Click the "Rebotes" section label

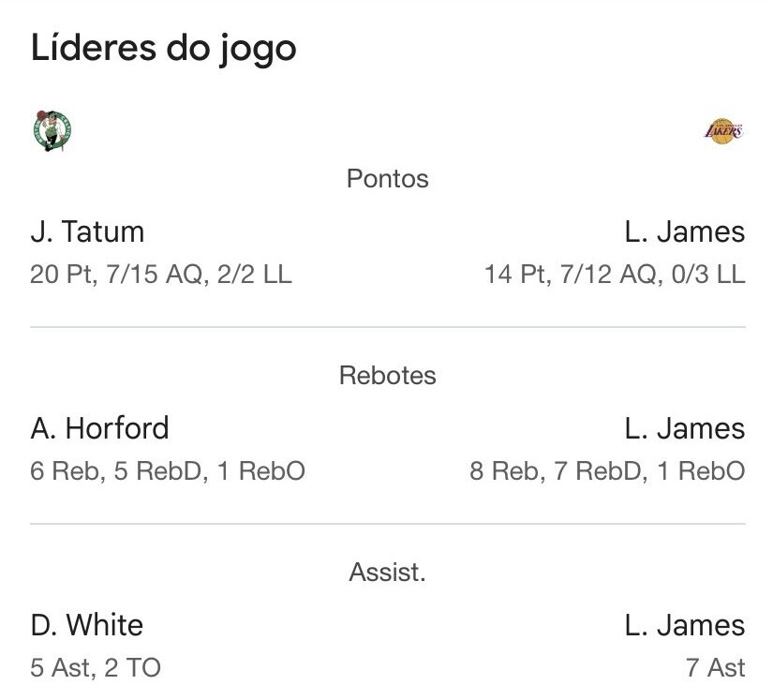(387, 376)
